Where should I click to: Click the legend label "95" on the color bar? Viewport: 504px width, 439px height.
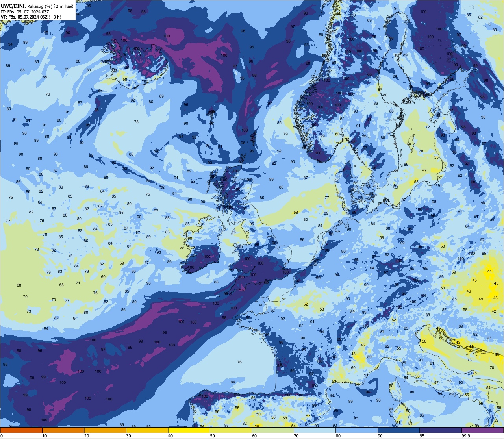tap(422, 436)
